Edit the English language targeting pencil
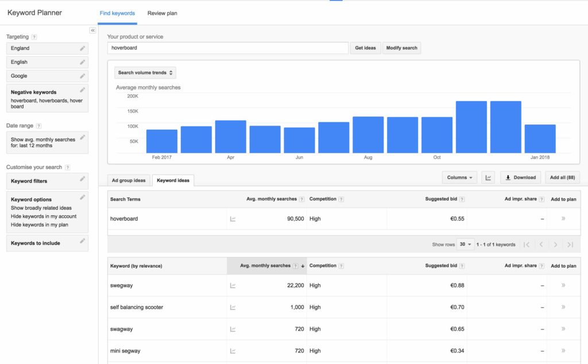Viewport: 588px width, 364px height. point(83,62)
